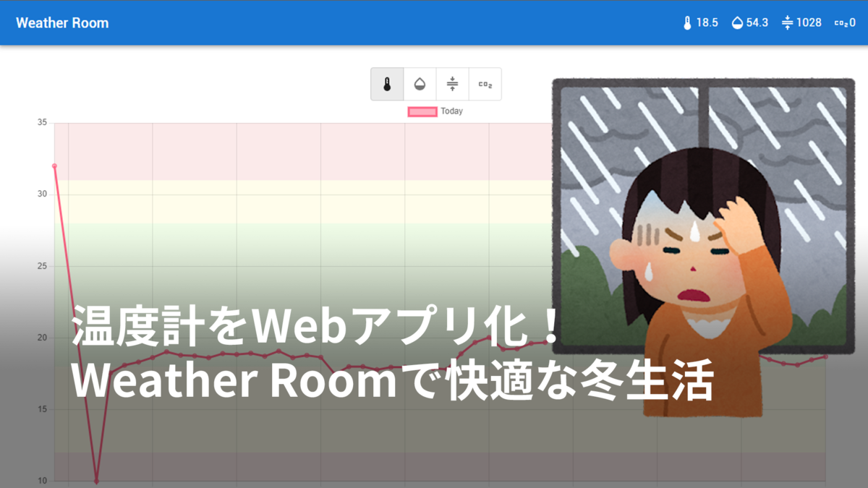Click the first data point at 32
This screenshot has height=488, width=868.
click(x=54, y=166)
